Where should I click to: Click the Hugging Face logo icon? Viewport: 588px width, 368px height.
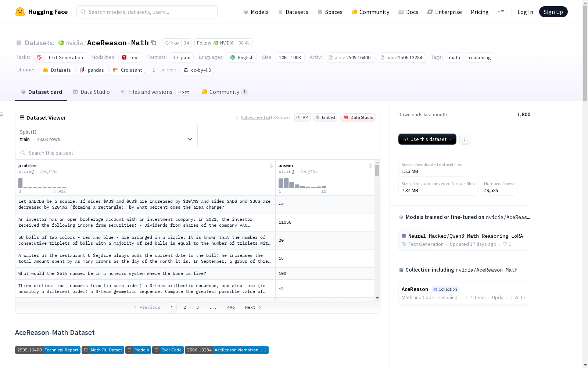click(20, 12)
